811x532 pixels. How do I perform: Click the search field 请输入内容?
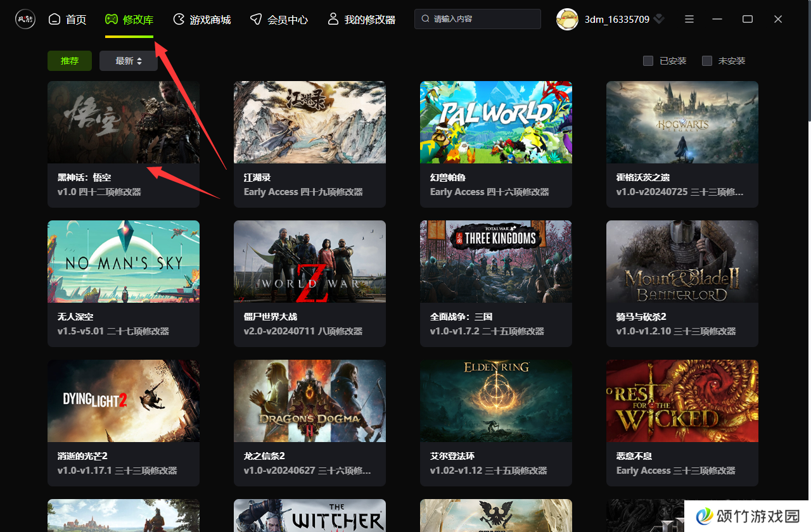(x=478, y=19)
